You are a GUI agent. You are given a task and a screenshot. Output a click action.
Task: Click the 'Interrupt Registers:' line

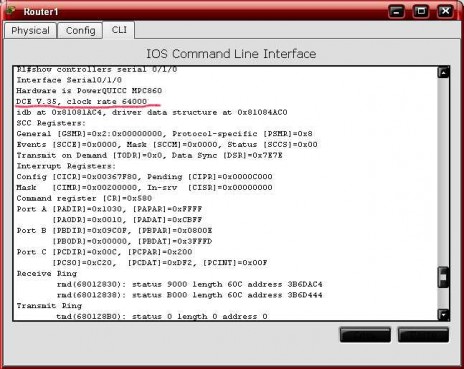[x=66, y=166]
